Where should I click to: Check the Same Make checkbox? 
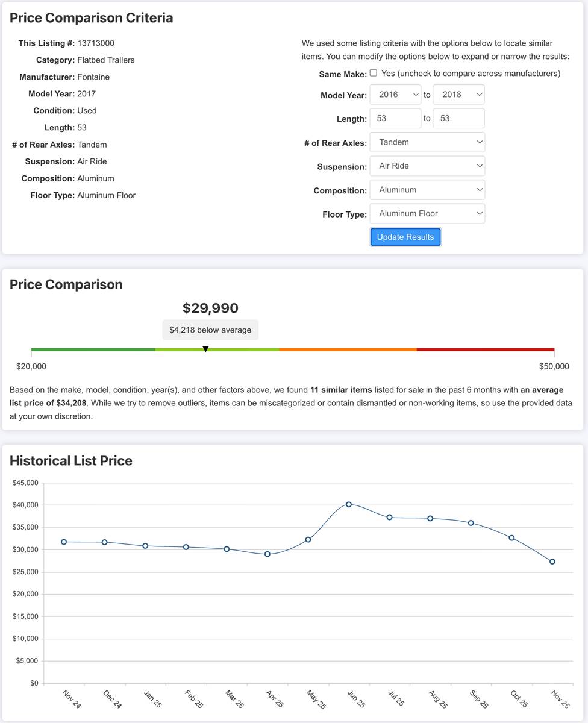(x=374, y=73)
